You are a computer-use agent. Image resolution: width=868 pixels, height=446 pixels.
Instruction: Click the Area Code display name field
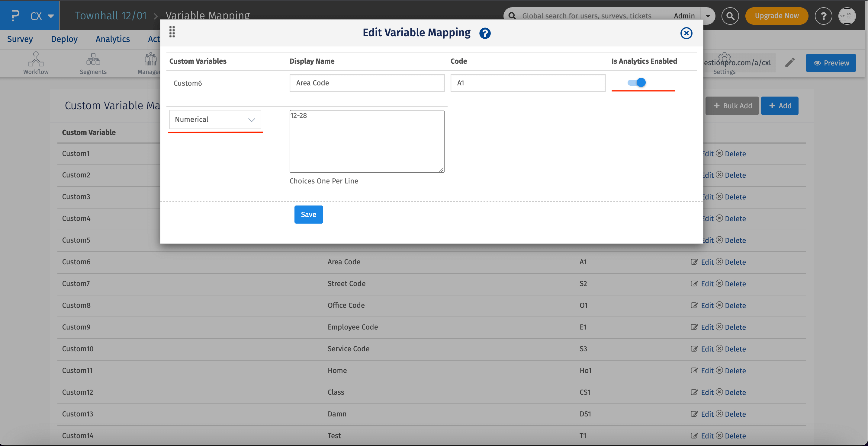click(367, 83)
